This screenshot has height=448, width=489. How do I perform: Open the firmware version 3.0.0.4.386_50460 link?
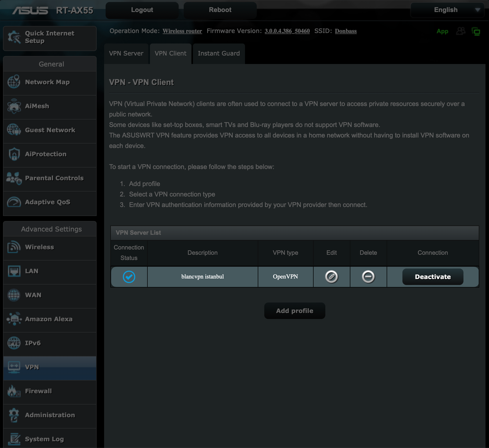[x=287, y=31]
